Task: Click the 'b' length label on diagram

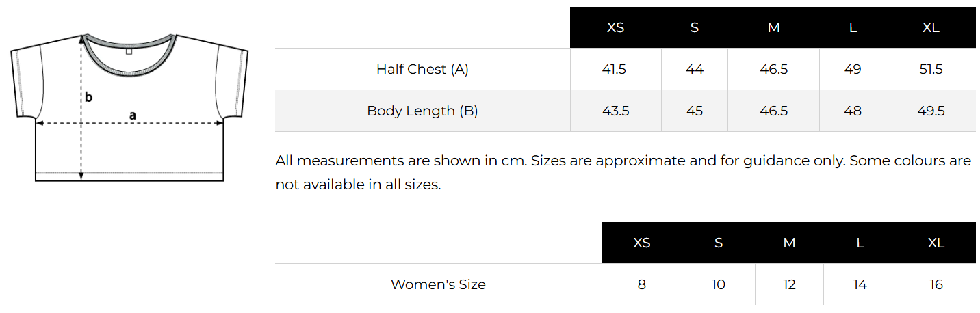Action: click(88, 97)
